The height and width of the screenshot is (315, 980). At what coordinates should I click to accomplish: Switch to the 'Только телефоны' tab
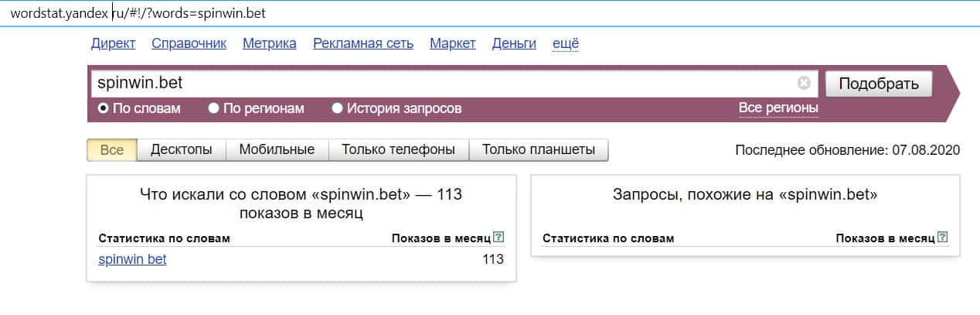399,149
